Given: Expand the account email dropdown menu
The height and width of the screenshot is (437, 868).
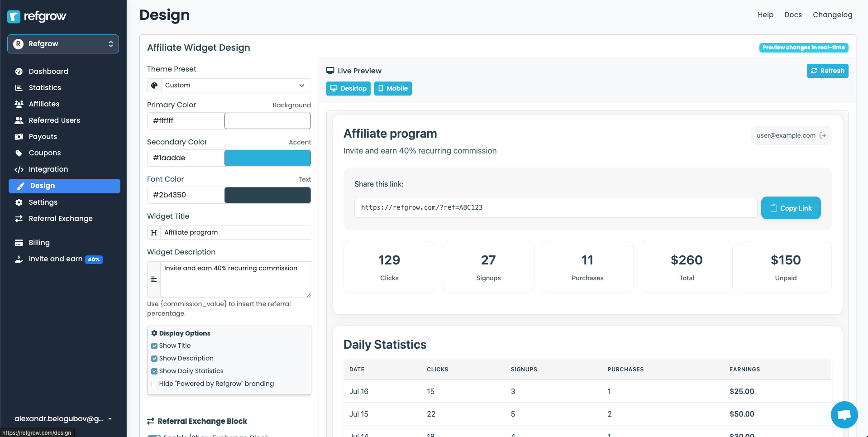Looking at the screenshot, I should [63, 419].
